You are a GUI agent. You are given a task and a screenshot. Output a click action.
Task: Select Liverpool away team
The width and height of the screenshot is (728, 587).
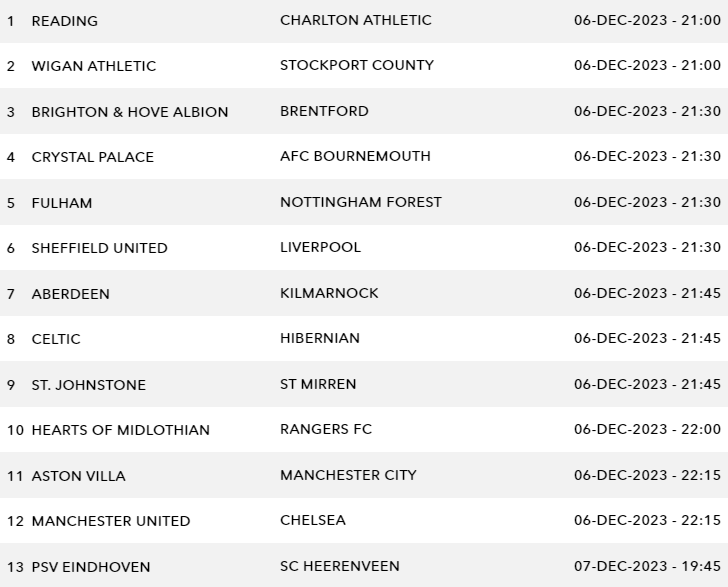320,247
